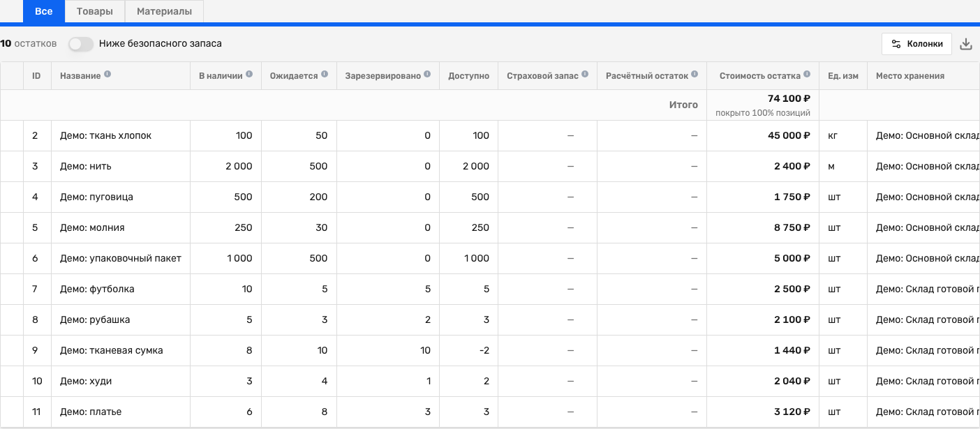Select row Демо: молния
980x429 pixels.
click(490, 227)
